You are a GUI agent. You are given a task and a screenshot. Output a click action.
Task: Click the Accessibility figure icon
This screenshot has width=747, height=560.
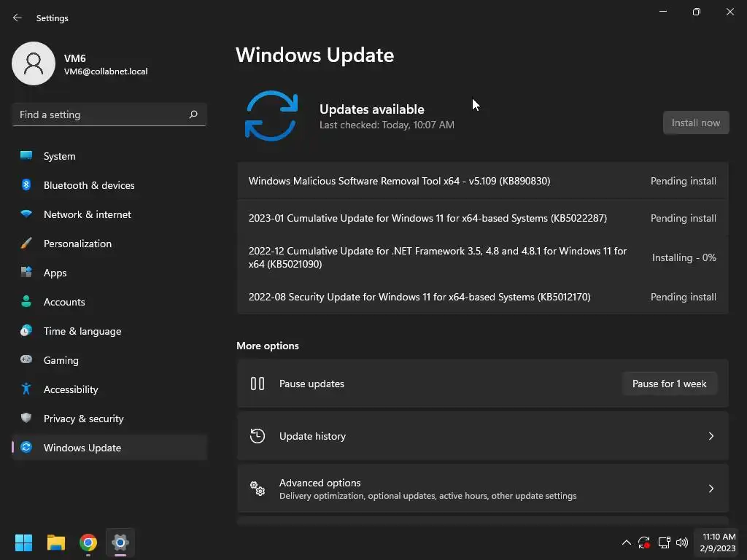tap(26, 389)
